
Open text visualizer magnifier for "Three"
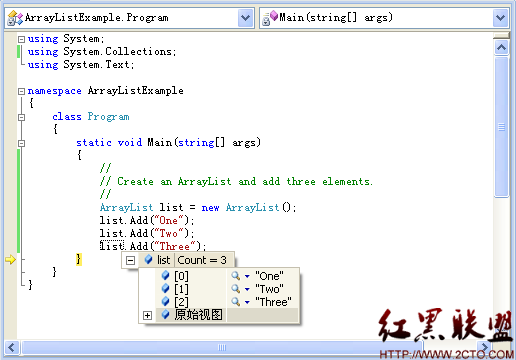point(236,302)
